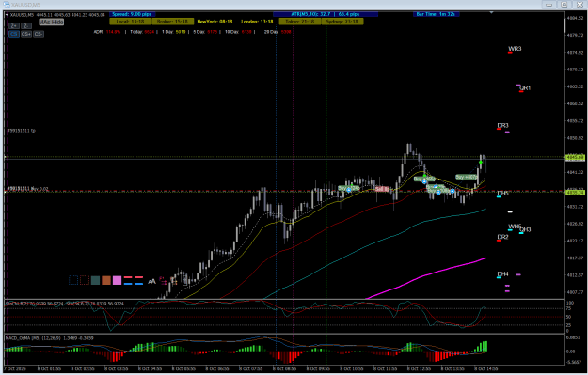This screenshot has width=588, height=375.
Task: Pick the dark teal filled rectangle swatch
Action: tap(95, 280)
